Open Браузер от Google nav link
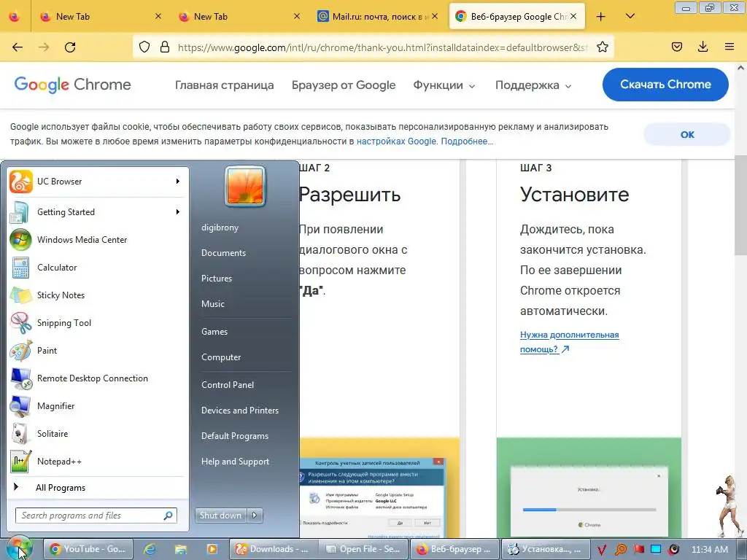 click(344, 85)
